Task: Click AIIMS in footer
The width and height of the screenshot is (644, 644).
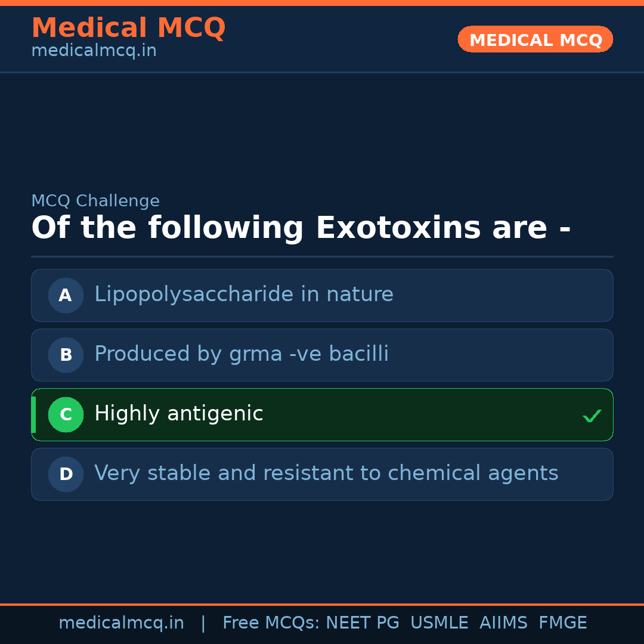Action: click(x=503, y=623)
